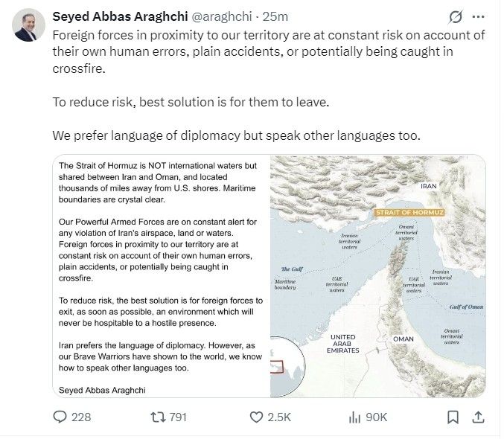Repost the tweet via the retweet icon
Image resolution: width=504 pixels, height=439 pixels.
tap(158, 417)
